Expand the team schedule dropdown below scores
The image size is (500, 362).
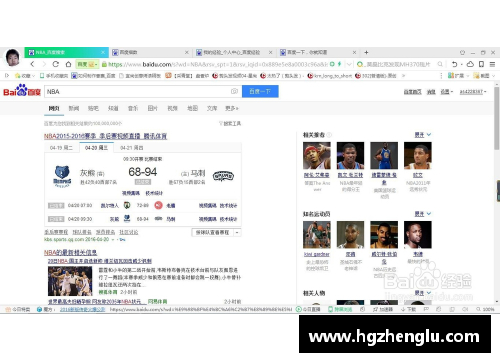pos(237,232)
